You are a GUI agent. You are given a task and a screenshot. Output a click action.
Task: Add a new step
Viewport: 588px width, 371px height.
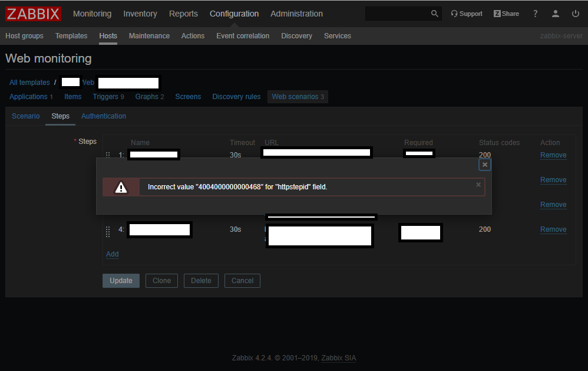click(112, 254)
